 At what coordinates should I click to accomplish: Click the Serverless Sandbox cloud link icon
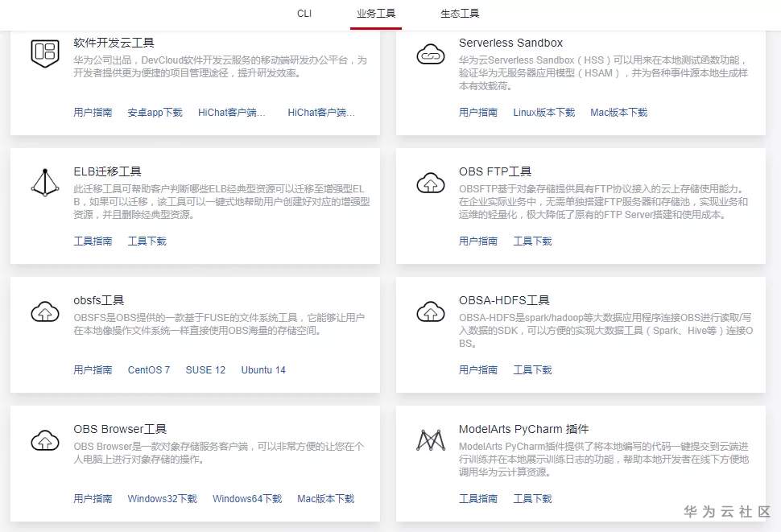[x=430, y=54]
